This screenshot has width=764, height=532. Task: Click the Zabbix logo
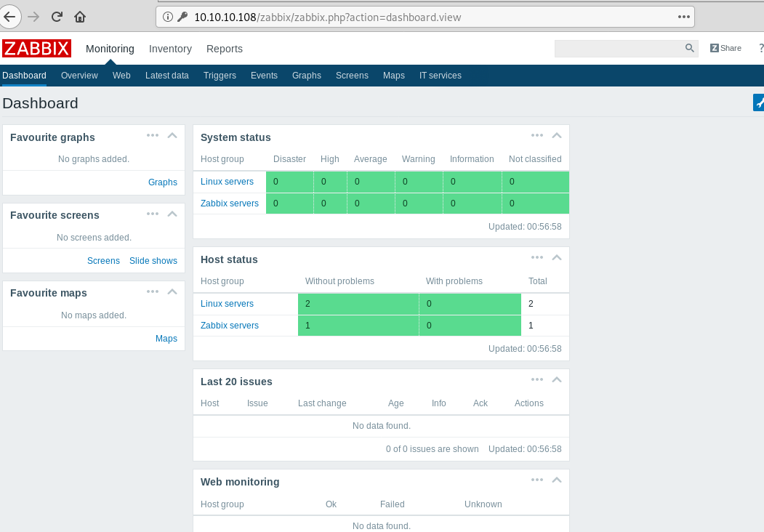(36, 48)
